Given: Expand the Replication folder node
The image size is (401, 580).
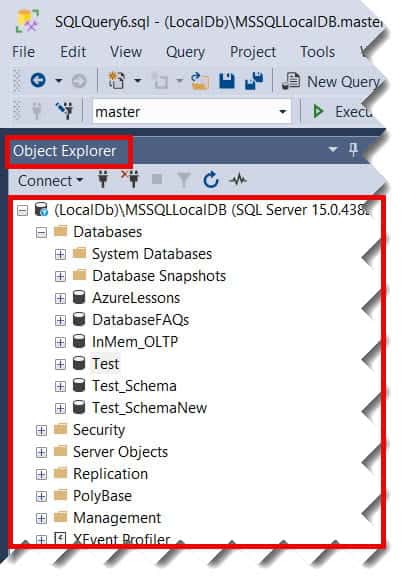Looking at the screenshot, I should point(41,475).
